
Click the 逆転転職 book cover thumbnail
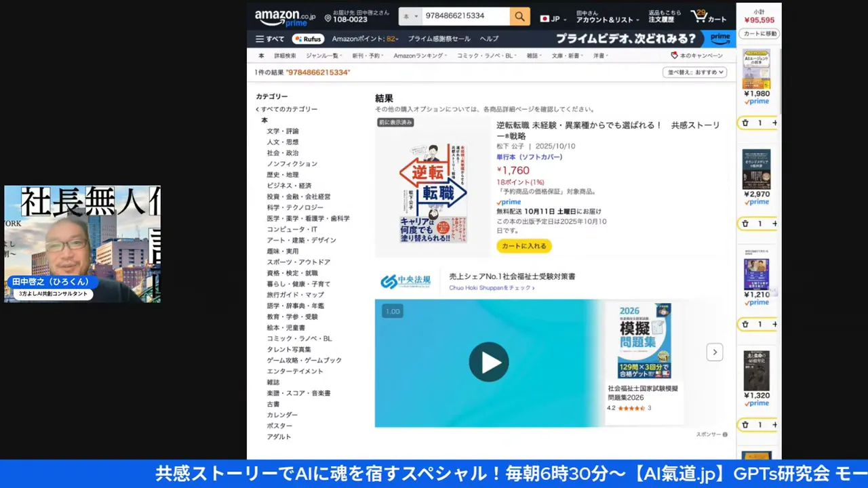pyautogui.click(x=433, y=192)
